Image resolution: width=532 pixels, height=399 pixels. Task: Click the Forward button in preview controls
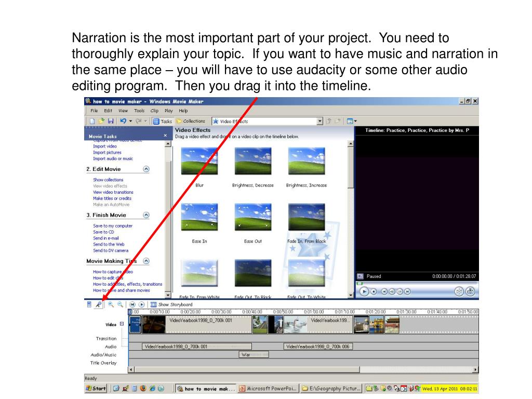407,291
